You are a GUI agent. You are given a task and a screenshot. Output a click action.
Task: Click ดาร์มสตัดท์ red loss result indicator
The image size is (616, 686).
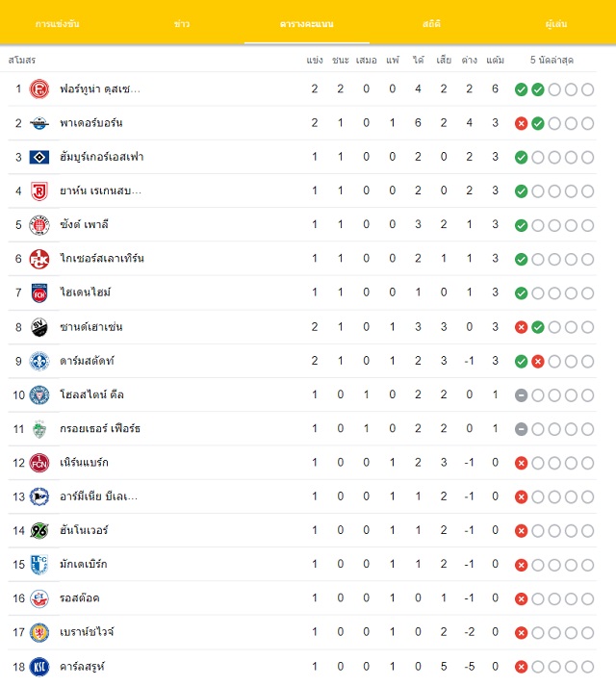(538, 362)
